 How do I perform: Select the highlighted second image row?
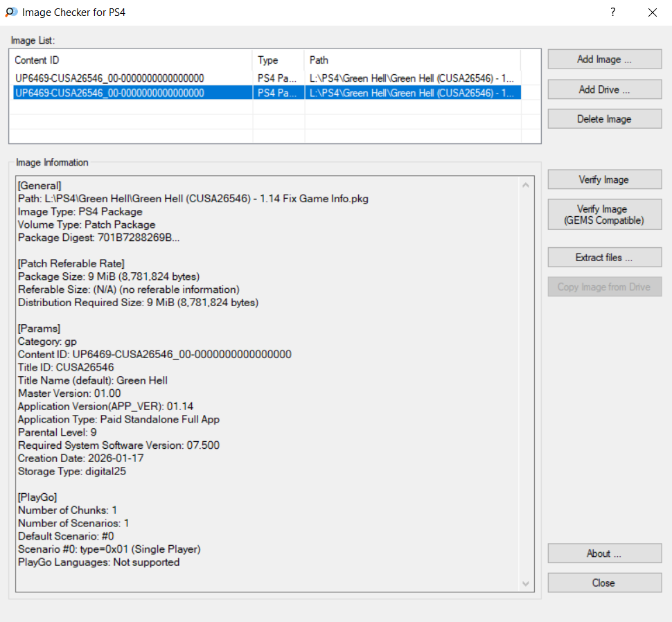(x=109, y=93)
